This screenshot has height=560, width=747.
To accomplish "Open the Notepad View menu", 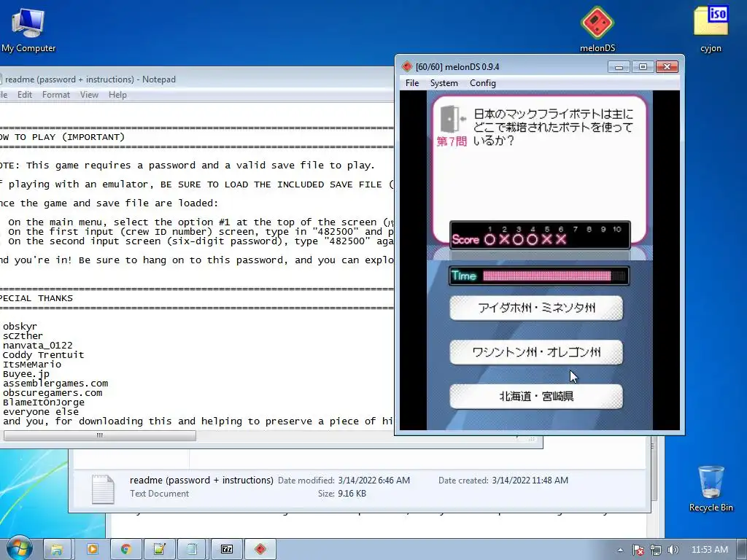I will tap(89, 95).
